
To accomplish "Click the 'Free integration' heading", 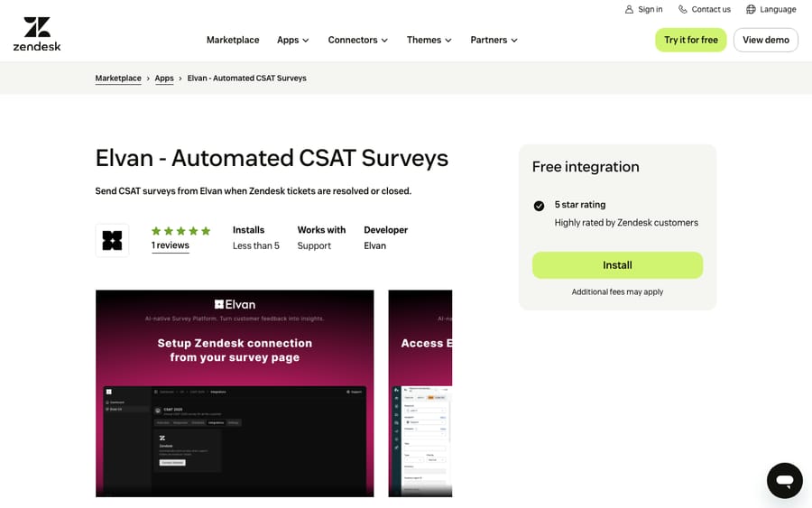I will coord(586,167).
